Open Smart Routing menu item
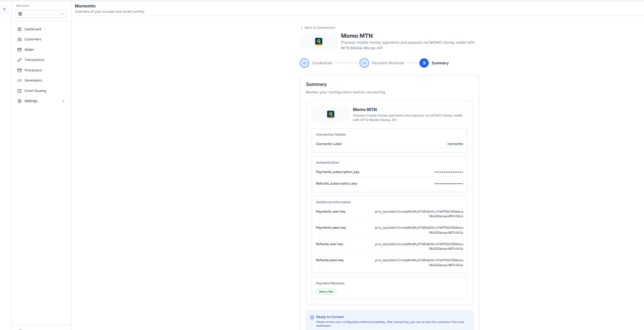 point(35,91)
